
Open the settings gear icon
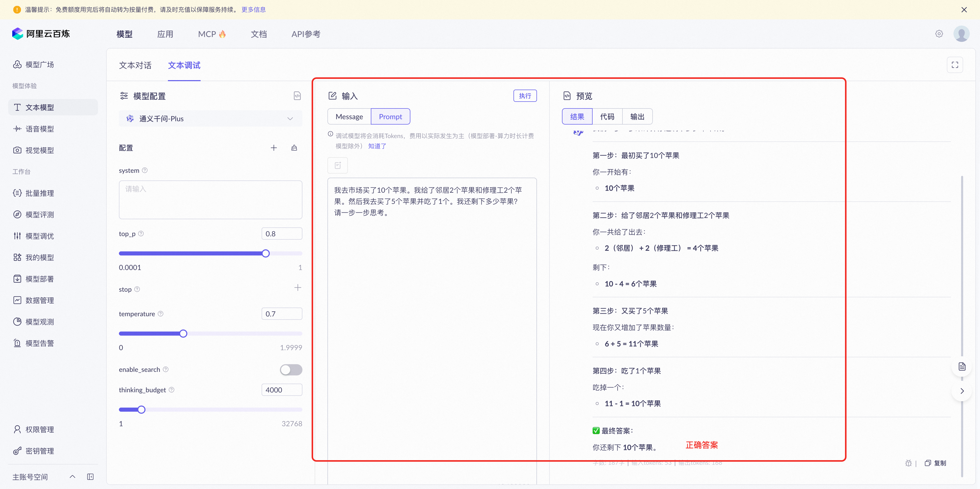pos(939,34)
